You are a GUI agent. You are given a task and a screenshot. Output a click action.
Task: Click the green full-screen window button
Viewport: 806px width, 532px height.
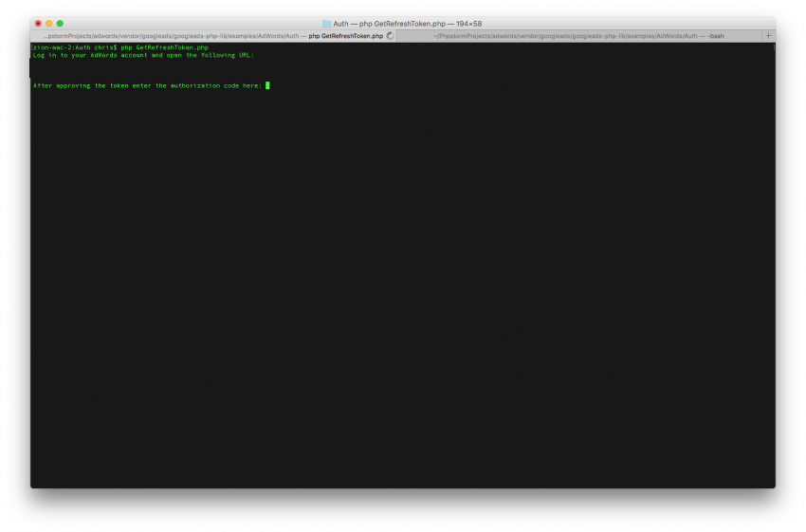pyautogui.click(x=60, y=23)
